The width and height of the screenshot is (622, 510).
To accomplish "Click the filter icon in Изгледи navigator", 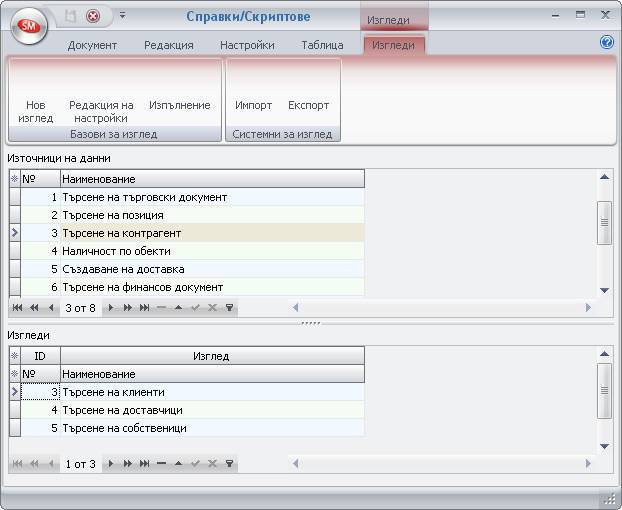I will click(229, 463).
